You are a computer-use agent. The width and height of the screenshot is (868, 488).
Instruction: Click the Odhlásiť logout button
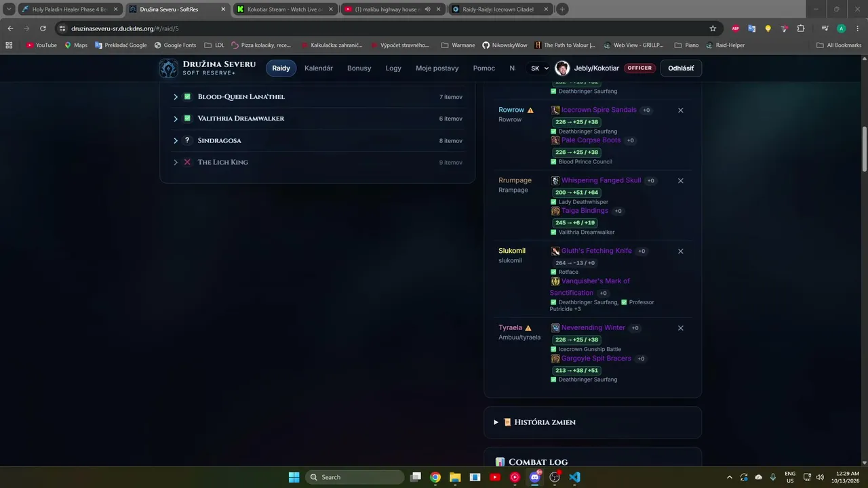coord(681,68)
